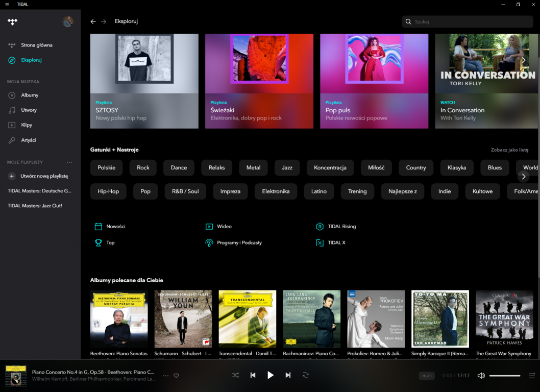Open Programy i Podcasty broadcast icon
540x392 pixels.
pos(209,243)
